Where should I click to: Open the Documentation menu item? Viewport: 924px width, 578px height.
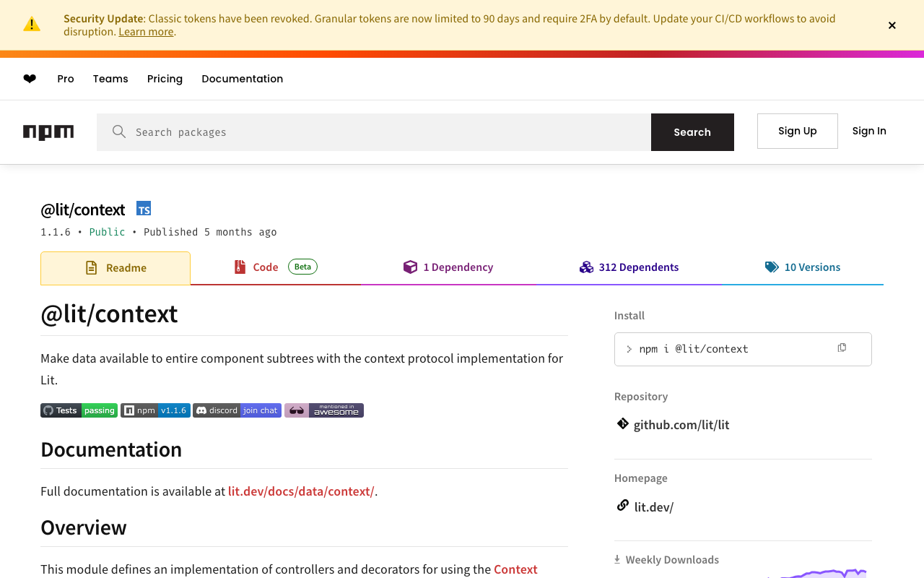(242, 79)
